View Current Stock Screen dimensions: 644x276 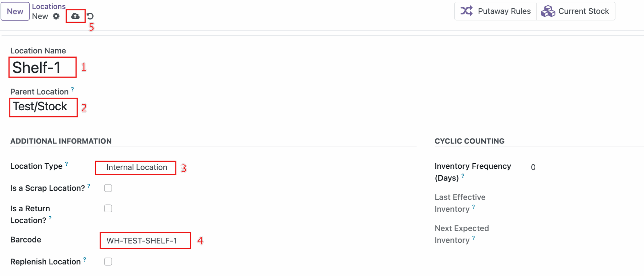[583, 11]
